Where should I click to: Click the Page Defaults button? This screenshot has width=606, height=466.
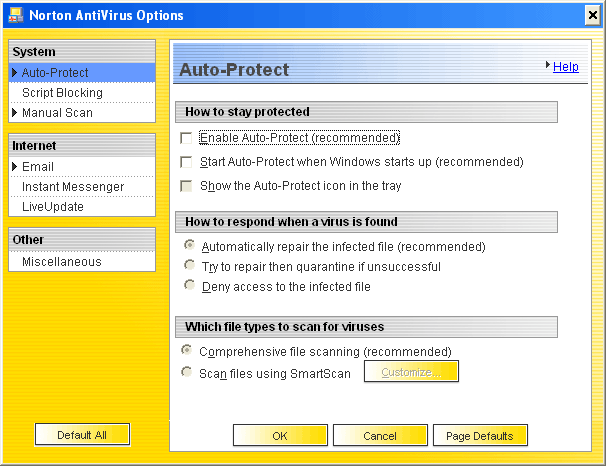click(480, 436)
